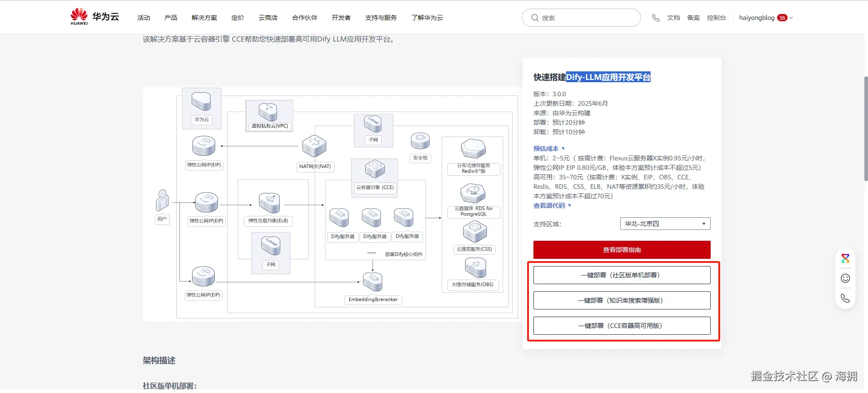Click the 搜索 input field
The width and height of the screenshot is (868, 393).
[581, 18]
